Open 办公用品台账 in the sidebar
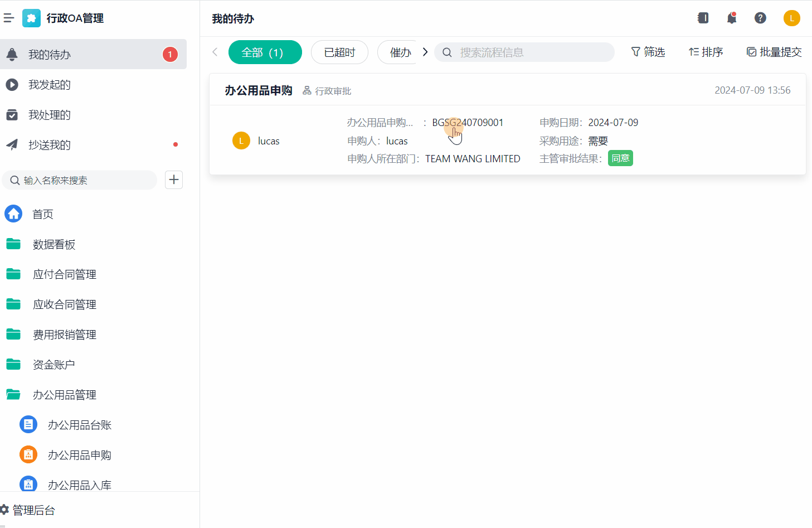This screenshot has width=812, height=528. coord(79,425)
